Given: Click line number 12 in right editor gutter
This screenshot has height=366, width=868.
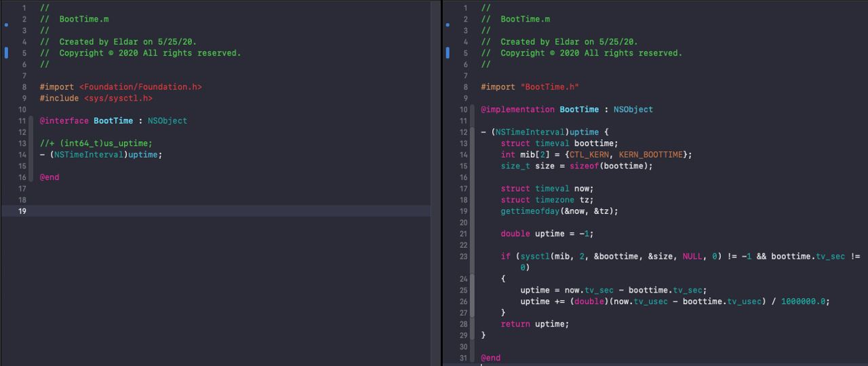Looking at the screenshot, I should [464, 132].
